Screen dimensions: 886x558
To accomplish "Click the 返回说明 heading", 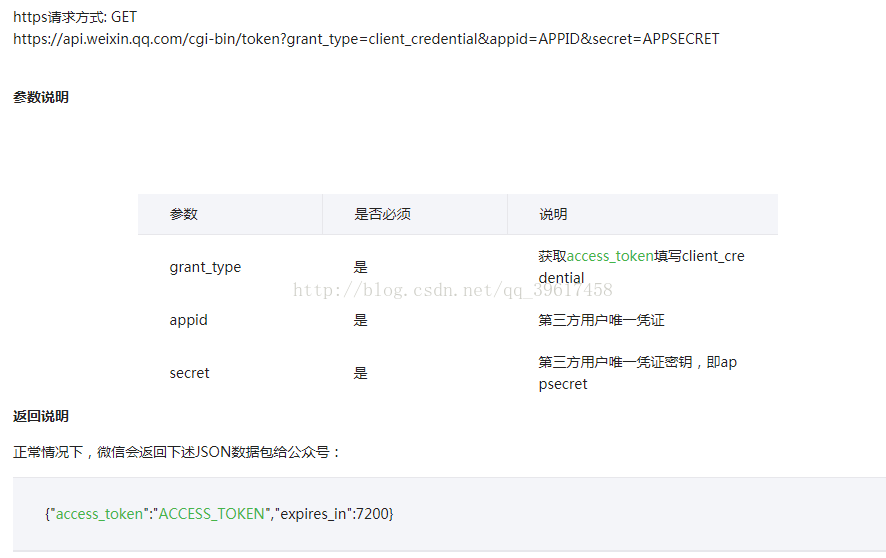I will [41, 416].
